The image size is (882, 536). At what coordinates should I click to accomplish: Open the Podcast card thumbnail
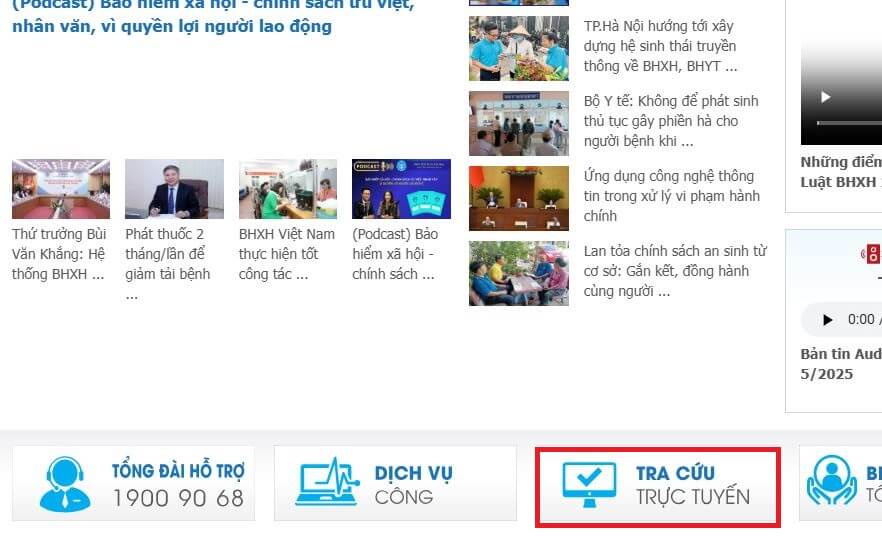[x=402, y=189]
